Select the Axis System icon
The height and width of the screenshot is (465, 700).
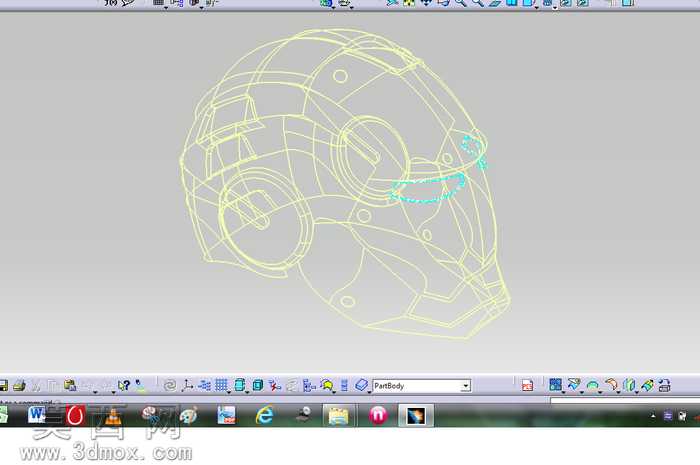tap(187, 385)
